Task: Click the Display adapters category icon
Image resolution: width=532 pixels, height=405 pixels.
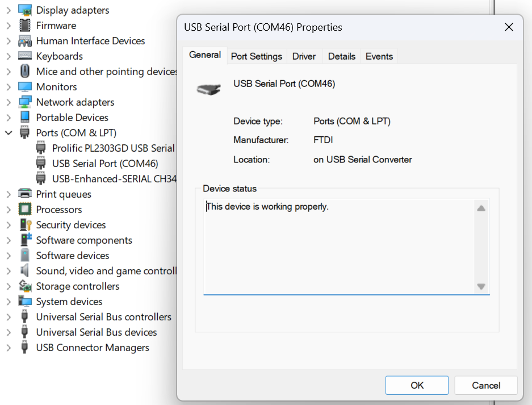Action: (x=25, y=10)
